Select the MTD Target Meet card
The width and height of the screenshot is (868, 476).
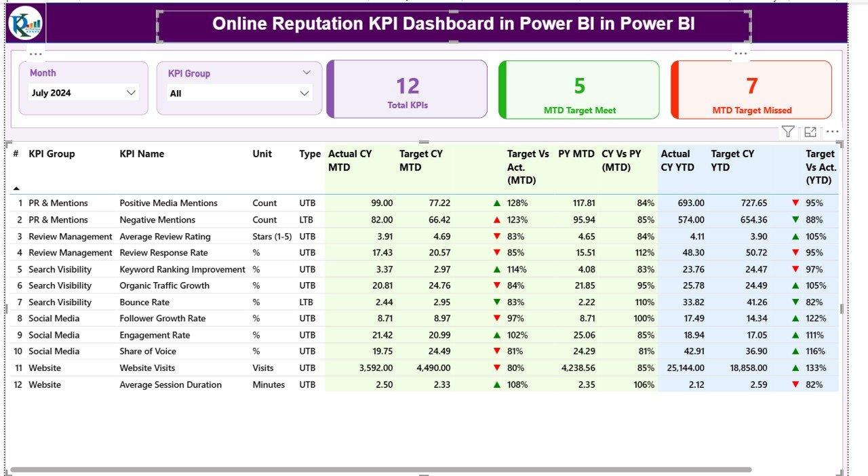coord(579,90)
